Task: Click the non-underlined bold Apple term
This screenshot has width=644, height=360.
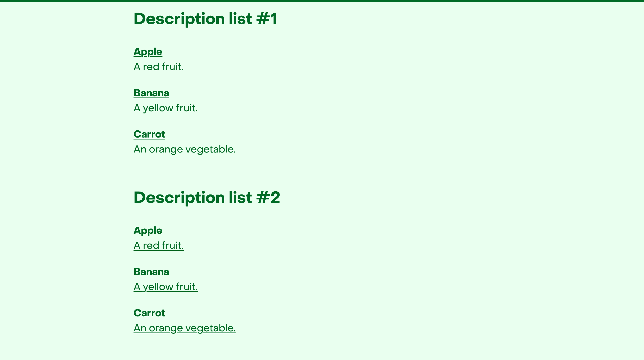Action: click(x=148, y=231)
